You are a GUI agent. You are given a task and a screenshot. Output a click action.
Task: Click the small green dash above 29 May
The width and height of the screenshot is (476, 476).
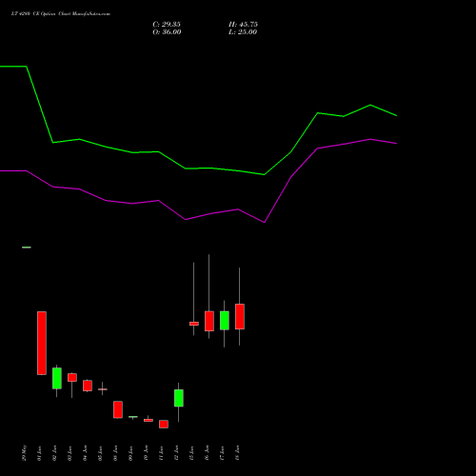tap(27, 248)
